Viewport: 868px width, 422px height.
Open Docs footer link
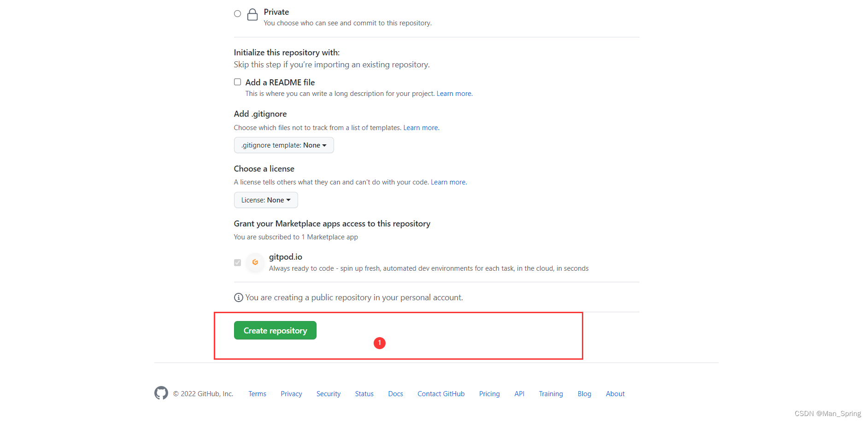(x=395, y=394)
